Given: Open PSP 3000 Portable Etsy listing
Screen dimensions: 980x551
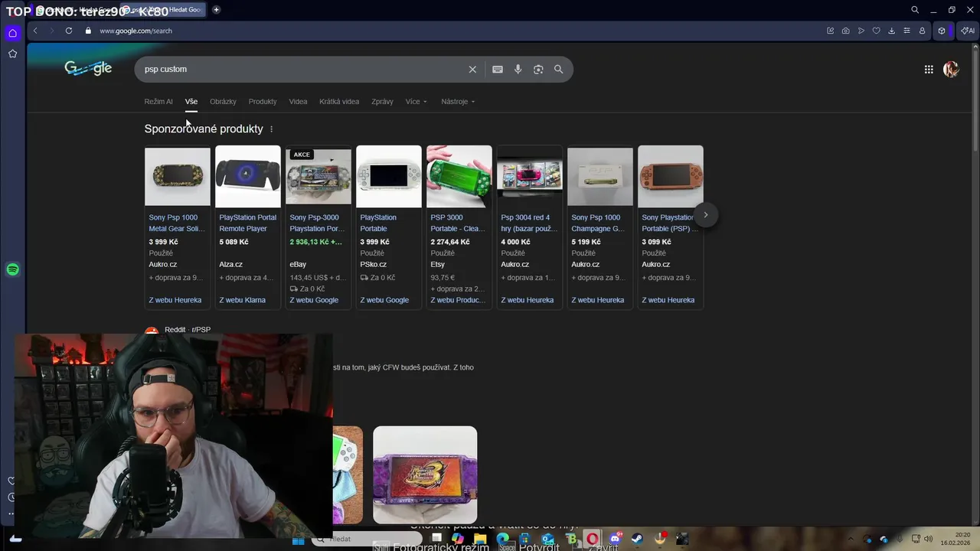Looking at the screenshot, I should tap(459, 223).
